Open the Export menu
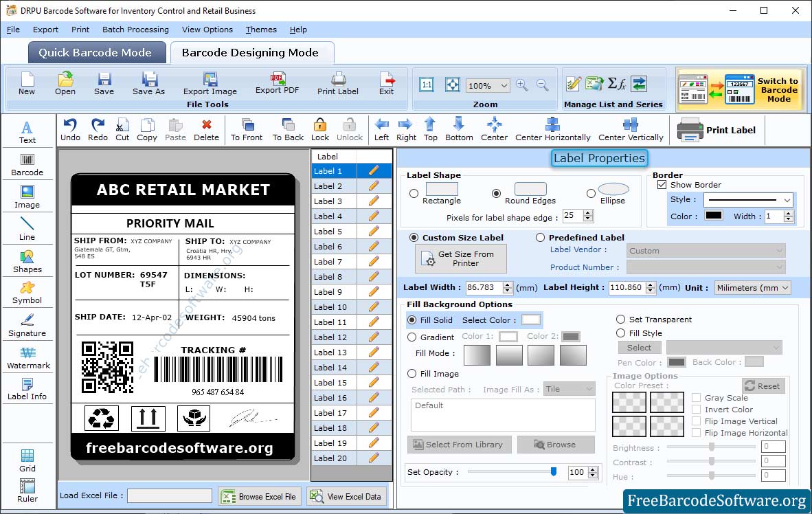Viewport: 812px width, 514px height. tap(45, 30)
